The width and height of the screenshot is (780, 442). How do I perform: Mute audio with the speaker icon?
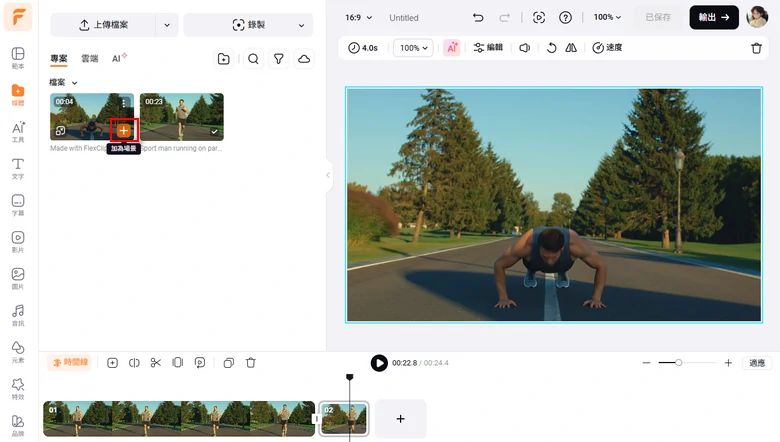pyautogui.click(x=524, y=48)
